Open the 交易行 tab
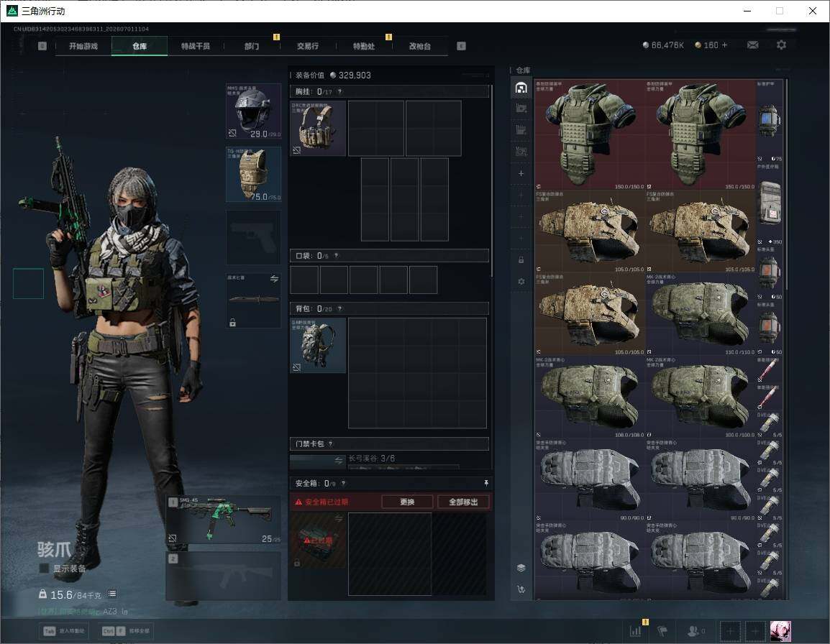830x644 pixels. [x=308, y=46]
